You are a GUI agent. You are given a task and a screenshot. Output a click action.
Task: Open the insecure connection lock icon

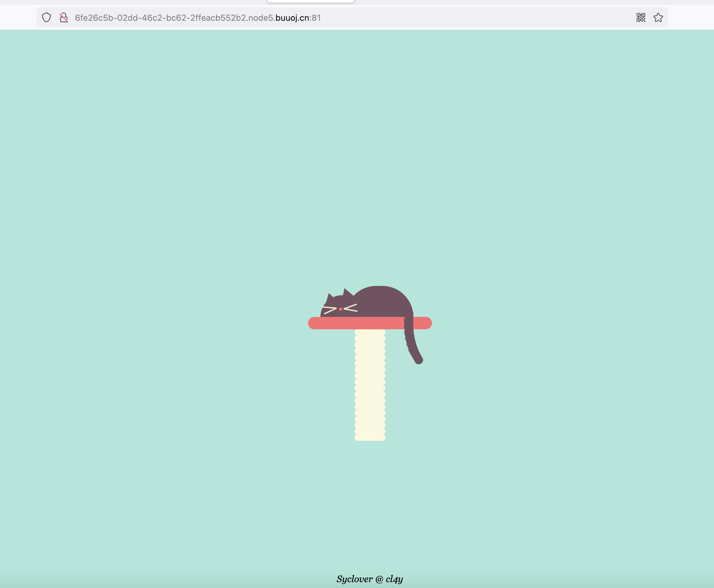click(x=64, y=18)
